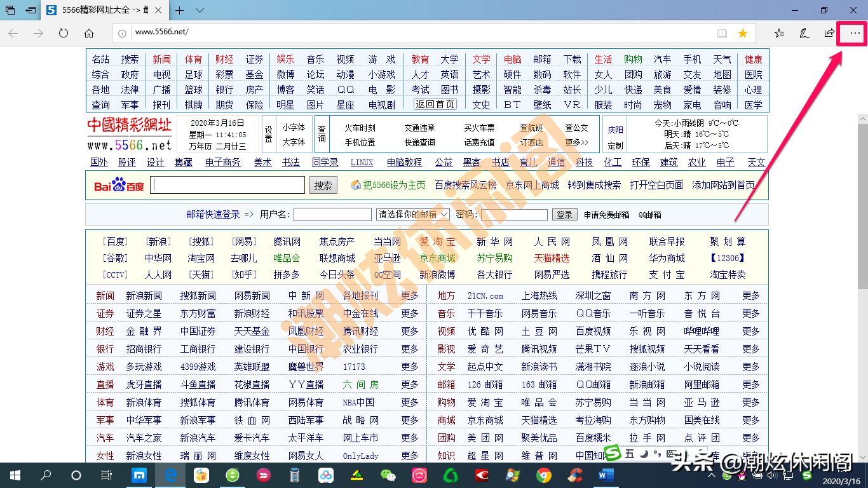Click 更多 in the 视频 row
868x488 pixels.
(x=751, y=331)
